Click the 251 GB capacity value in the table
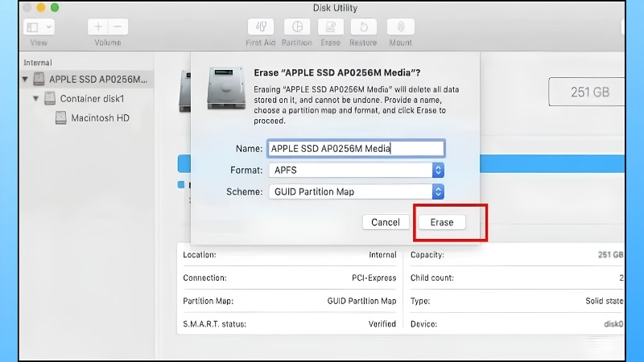Viewport: 644px width, 362px height. pyautogui.click(x=610, y=255)
